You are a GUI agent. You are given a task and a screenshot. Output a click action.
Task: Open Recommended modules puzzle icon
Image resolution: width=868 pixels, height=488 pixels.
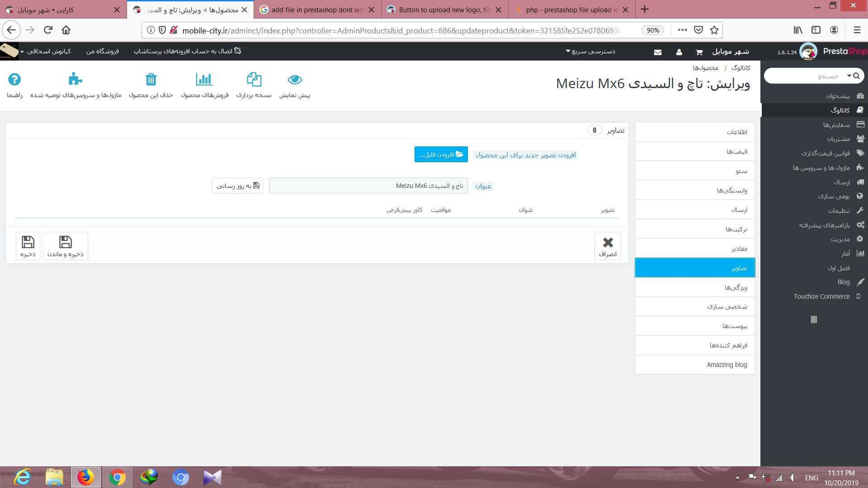click(x=75, y=80)
